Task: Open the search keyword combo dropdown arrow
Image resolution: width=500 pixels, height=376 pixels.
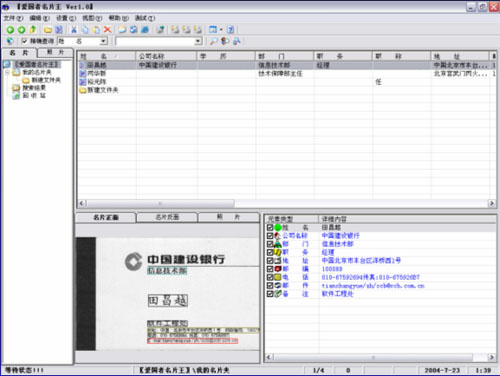Action: [198, 41]
